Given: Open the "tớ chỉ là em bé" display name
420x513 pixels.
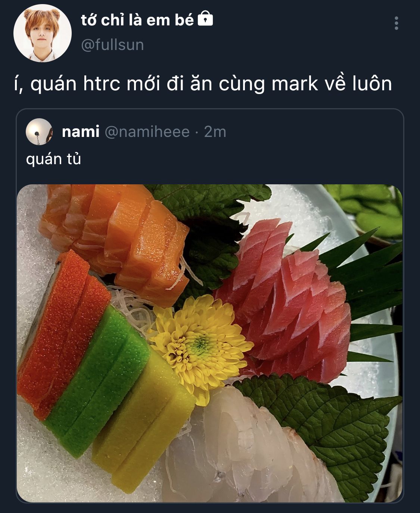Looking at the screenshot, I should 137,20.
